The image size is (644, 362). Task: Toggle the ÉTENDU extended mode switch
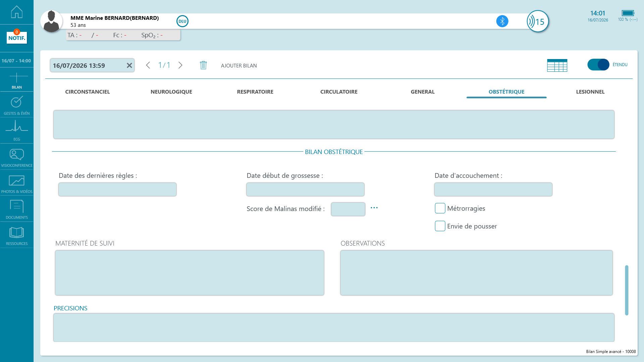pos(598,64)
